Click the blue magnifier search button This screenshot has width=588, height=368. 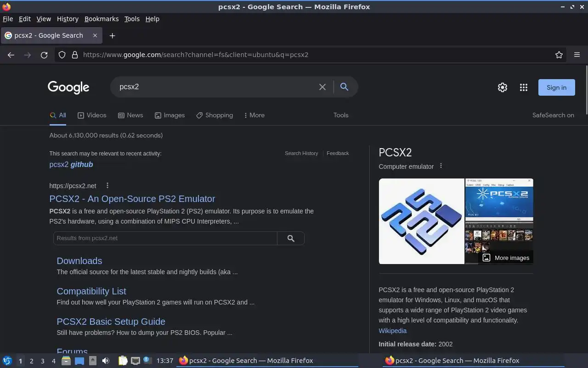click(344, 87)
